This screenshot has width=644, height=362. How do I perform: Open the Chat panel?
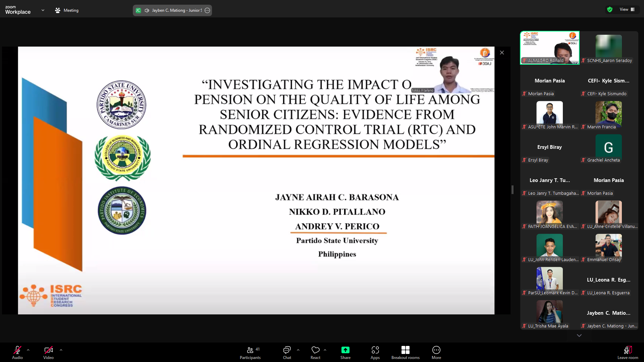pyautogui.click(x=287, y=353)
